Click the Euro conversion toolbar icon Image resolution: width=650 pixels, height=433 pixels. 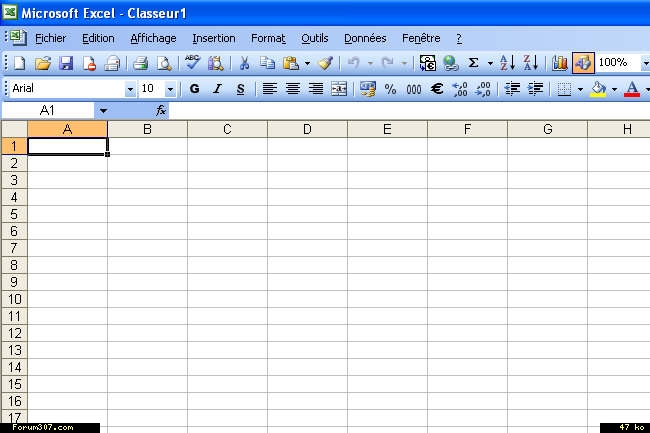coord(428,63)
